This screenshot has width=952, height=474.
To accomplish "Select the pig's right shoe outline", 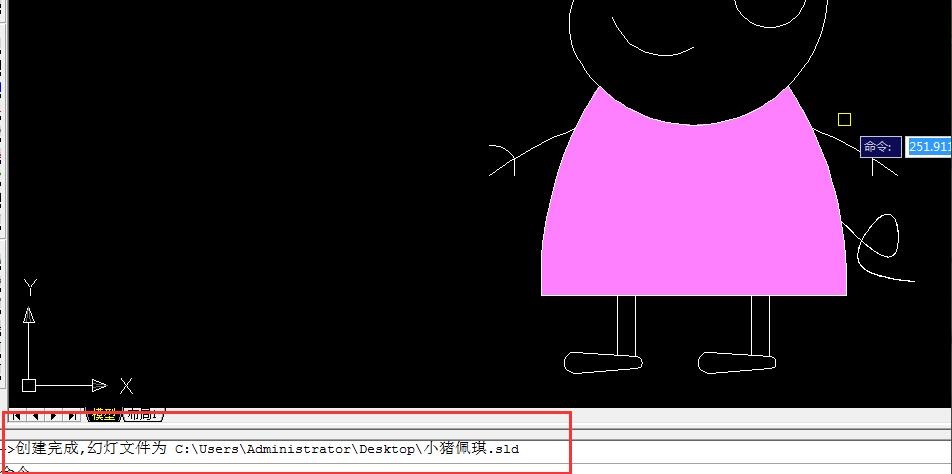I will (736, 362).
